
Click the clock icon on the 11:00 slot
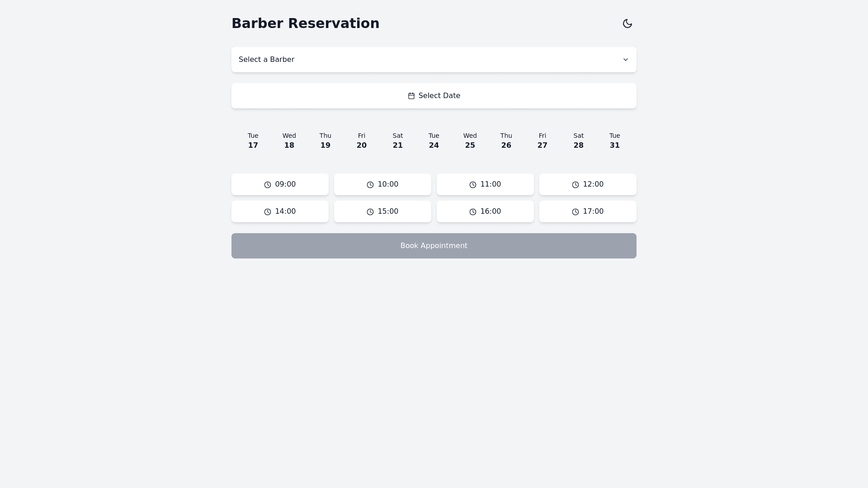click(x=473, y=185)
